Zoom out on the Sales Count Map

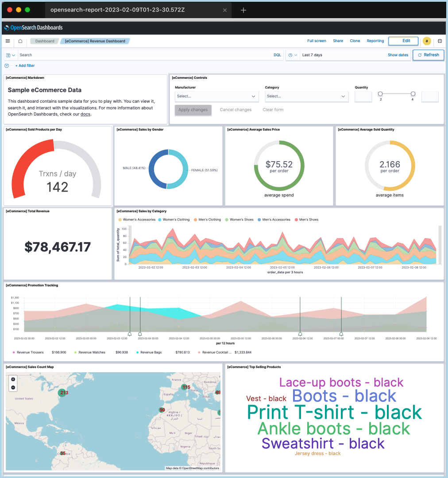13,387
